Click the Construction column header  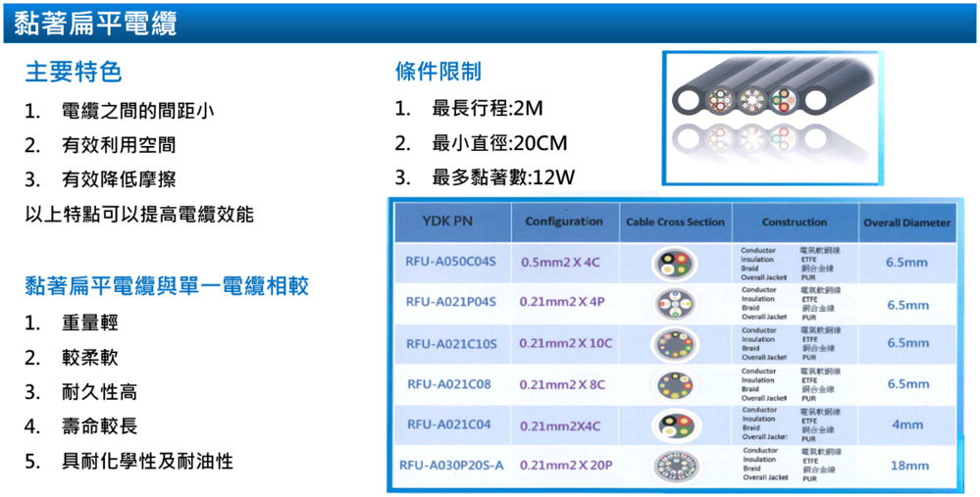coord(794,223)
